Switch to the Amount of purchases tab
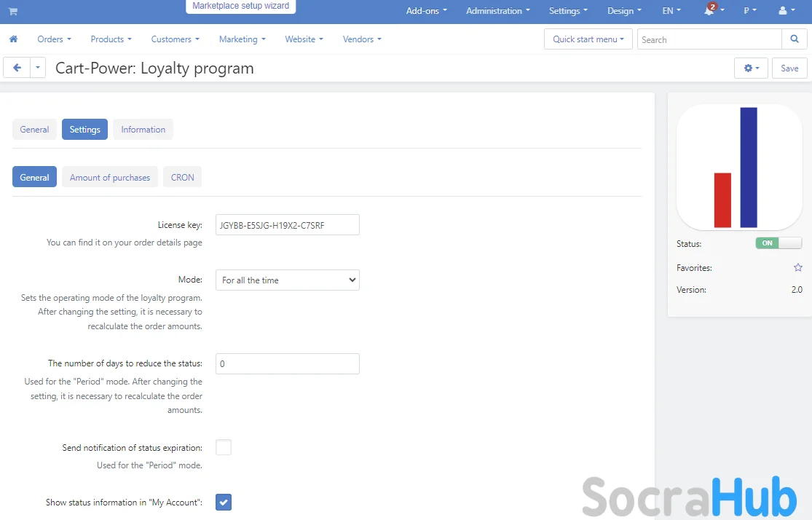The height and width of the screenshot is (520, 812). (x=110, y=177)
